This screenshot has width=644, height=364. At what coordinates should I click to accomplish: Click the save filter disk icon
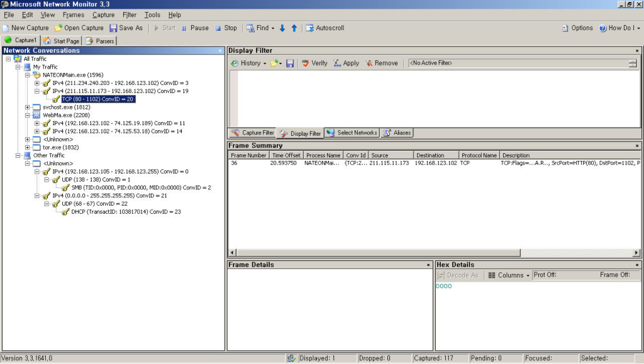pos(290,63)
